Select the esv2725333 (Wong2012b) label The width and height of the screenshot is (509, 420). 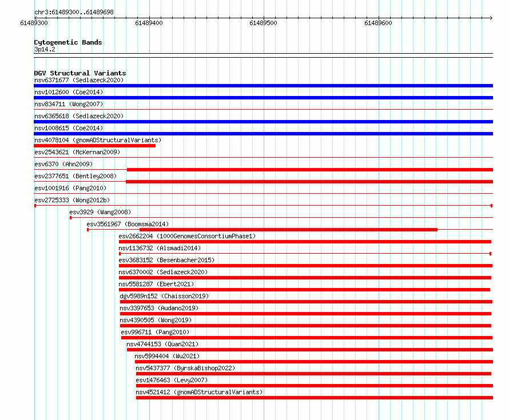click(72, 200)
